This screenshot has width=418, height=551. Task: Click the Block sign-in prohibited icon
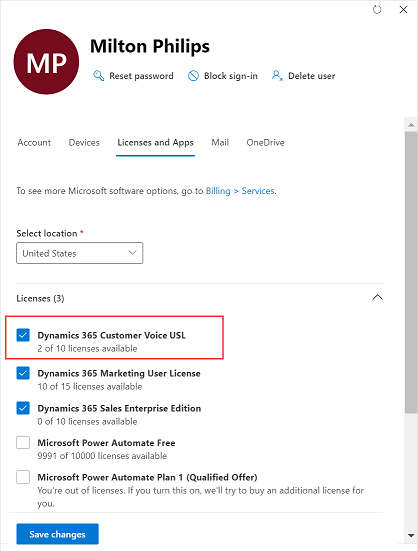(193, 76)
